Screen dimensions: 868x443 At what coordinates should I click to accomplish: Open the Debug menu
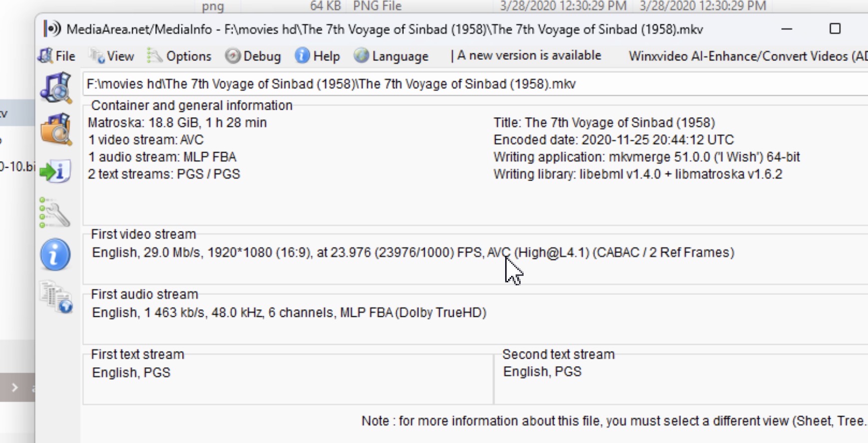pos(253,56)
